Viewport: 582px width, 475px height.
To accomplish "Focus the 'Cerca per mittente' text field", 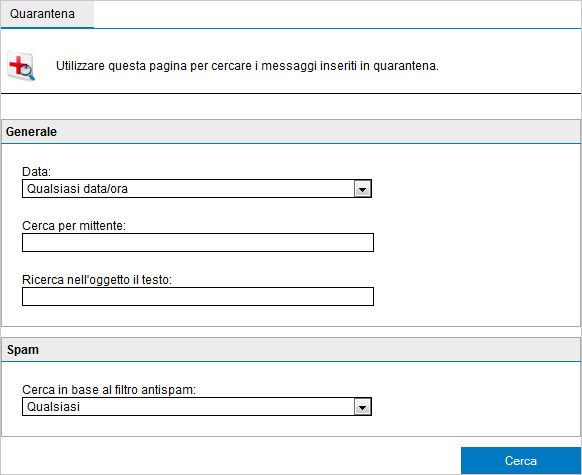I will pos(198,243).
